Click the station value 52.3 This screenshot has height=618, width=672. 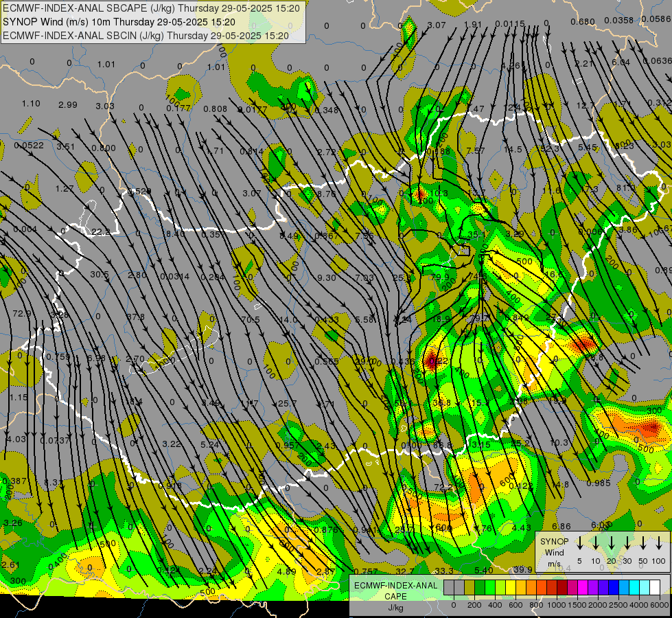[x=550, y=148]
